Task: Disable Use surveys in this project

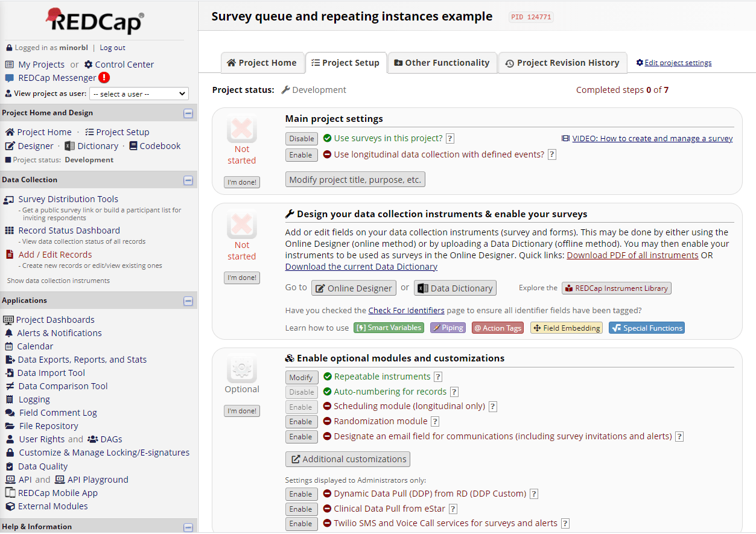Action: pyautogui.click(x=302, y=138)
